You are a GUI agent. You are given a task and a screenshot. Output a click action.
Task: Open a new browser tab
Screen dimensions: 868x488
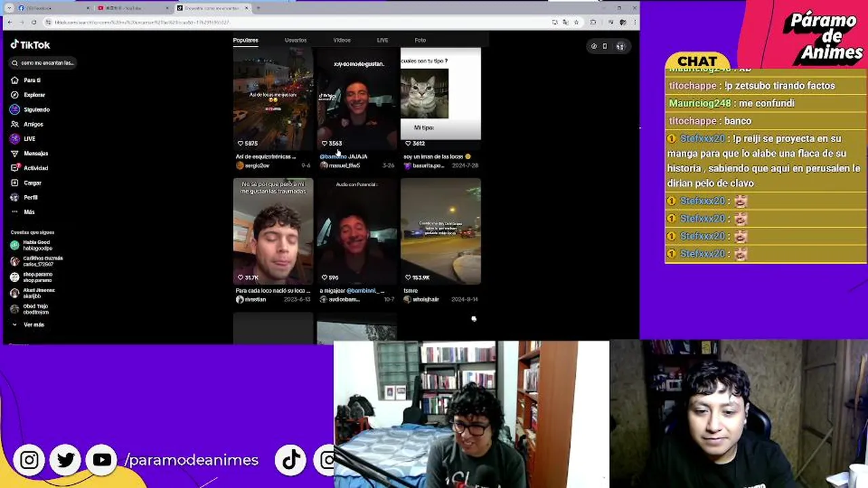click(258, 8)
